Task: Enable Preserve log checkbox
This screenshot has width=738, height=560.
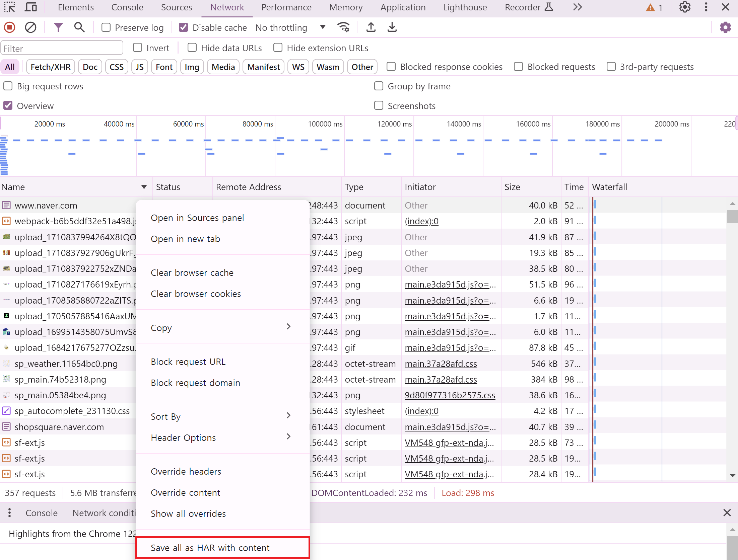Action: [106, 27]
